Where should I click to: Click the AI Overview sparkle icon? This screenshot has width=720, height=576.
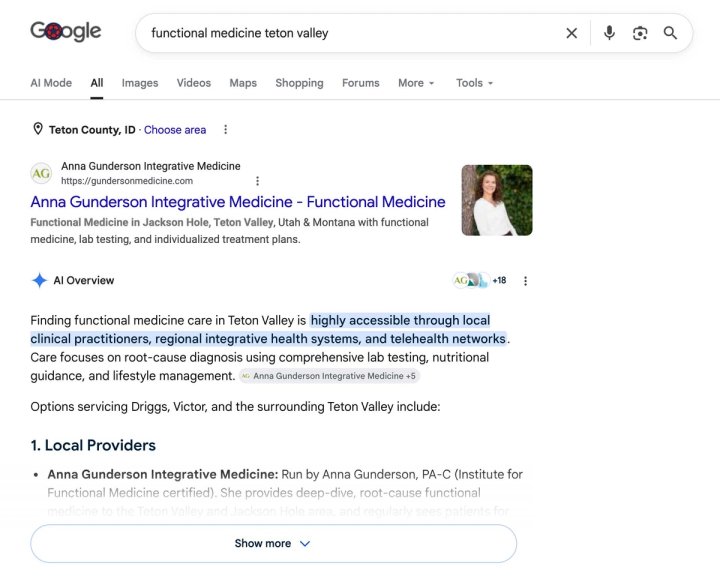(39, 280)
